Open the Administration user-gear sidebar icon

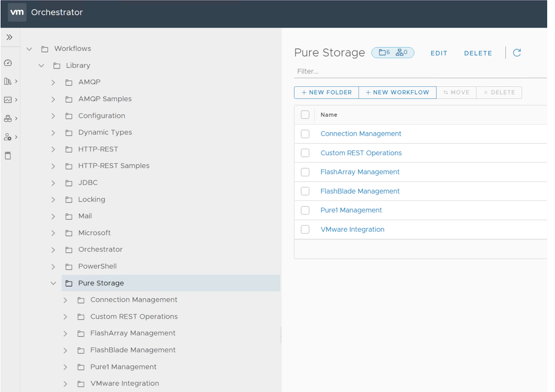point(8,137)
